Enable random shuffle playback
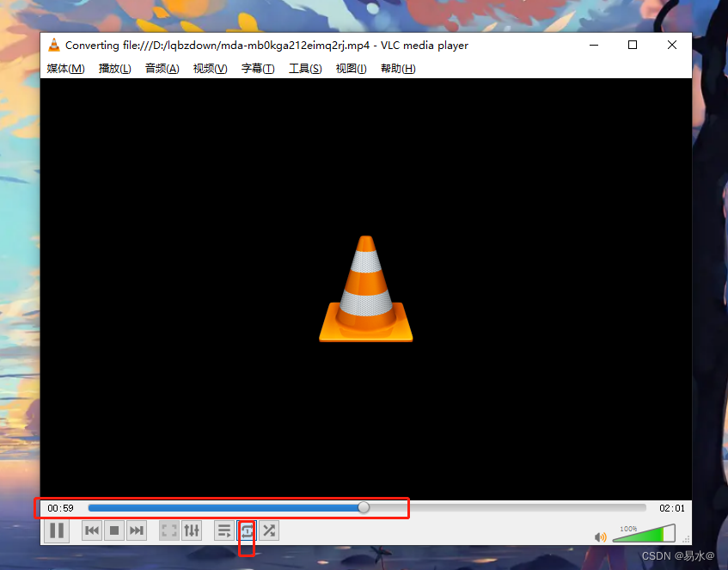728x570 pixels. pos(268,530)
